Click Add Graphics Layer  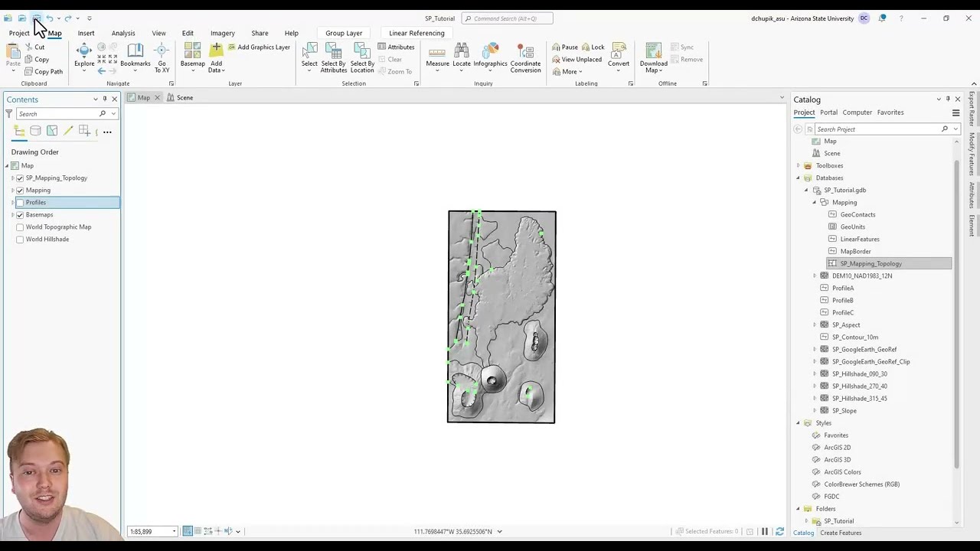click(x=258, y=47)
